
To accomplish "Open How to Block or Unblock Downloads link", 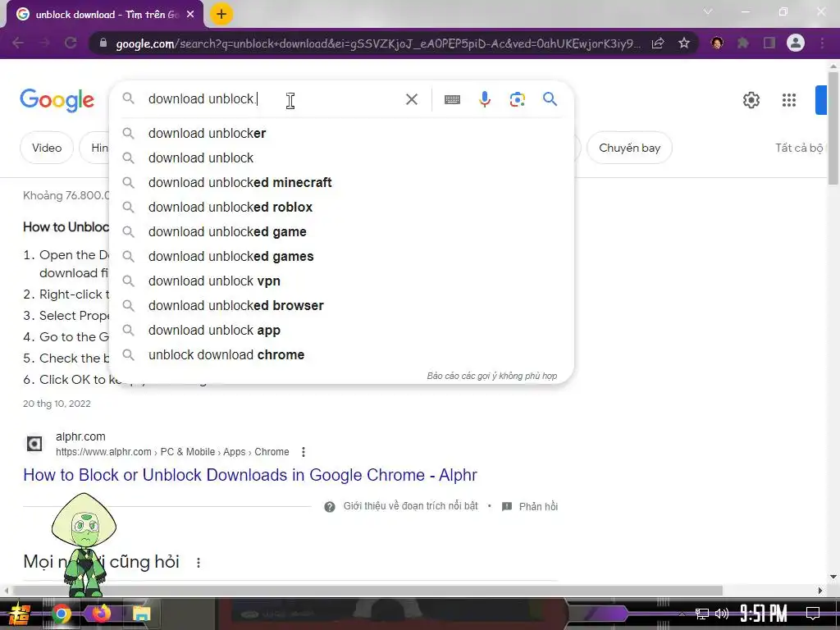I will (x=250, y=475).
